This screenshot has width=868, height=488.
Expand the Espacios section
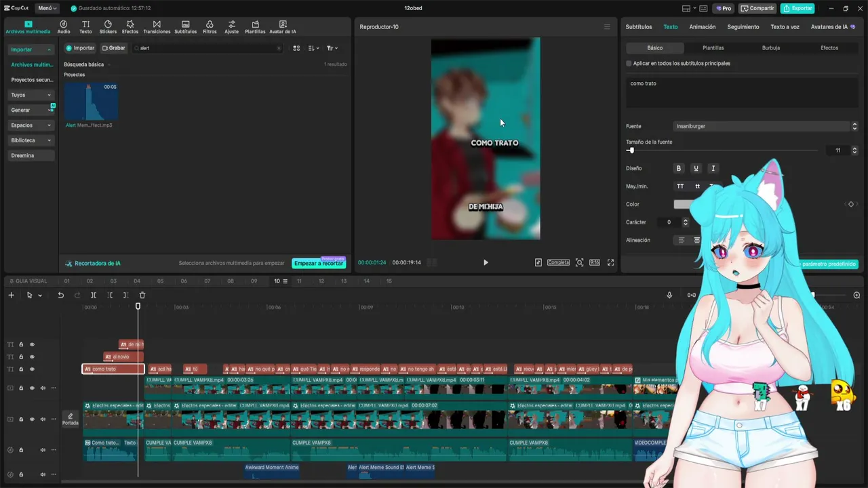click(x=49, y=125)
